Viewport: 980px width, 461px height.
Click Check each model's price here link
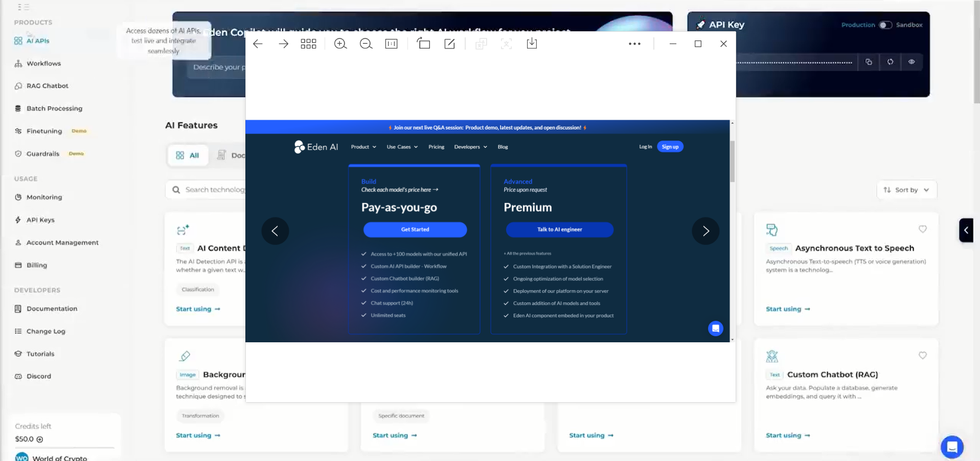(400, 190)
